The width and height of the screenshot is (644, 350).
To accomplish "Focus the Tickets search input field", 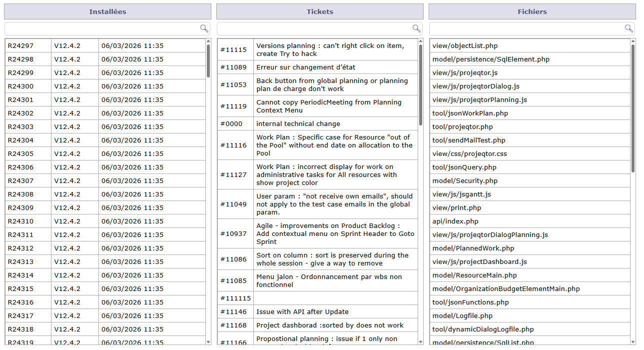I will 314,28.
